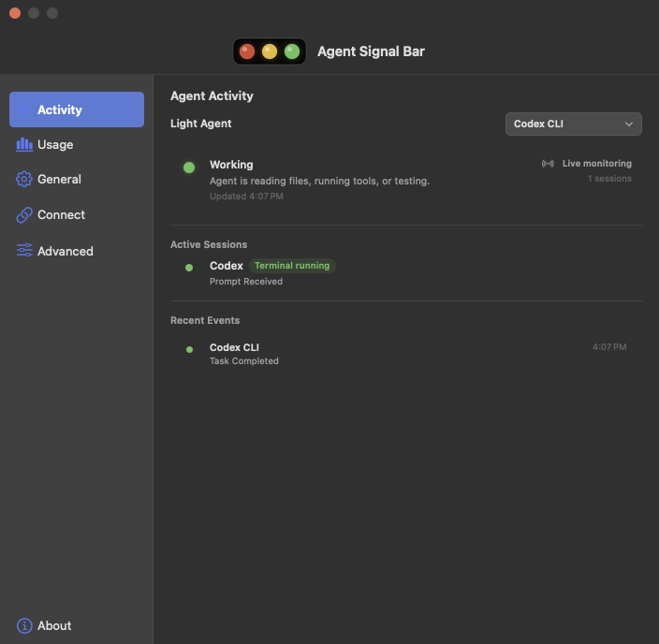Viewport: 659px width, 644px height.
Task: Click the Activity waveform icon
Action: click(x=24, y=110)
